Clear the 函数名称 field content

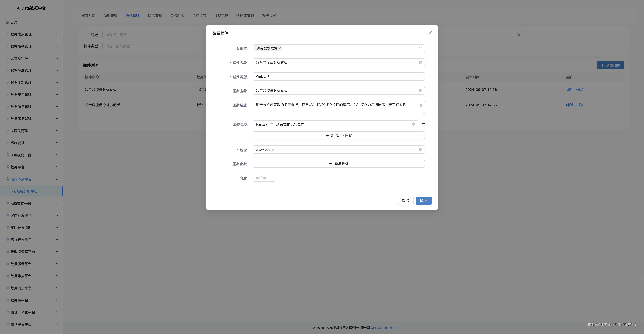[x=420, y=91]
